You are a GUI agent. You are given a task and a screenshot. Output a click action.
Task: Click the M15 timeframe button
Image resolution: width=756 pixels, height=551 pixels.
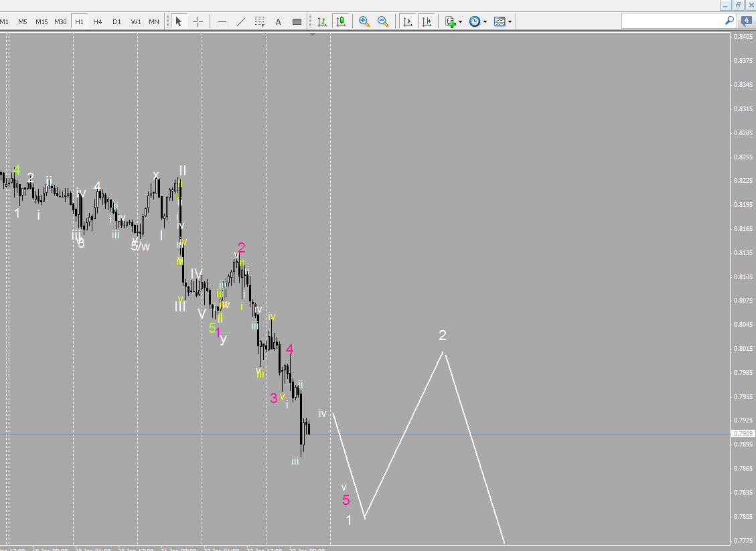click(x=42, y=21)
